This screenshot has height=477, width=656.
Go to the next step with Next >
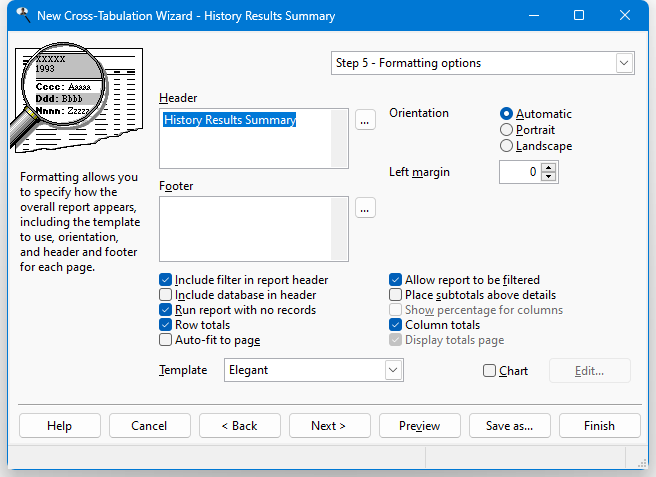click(x=329, y=426)
